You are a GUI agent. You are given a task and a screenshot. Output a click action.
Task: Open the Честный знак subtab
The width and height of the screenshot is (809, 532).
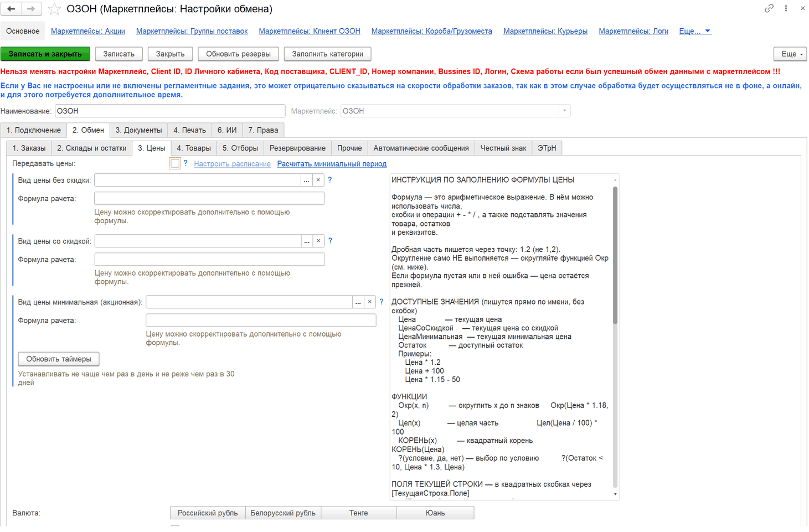coord(503,148)
